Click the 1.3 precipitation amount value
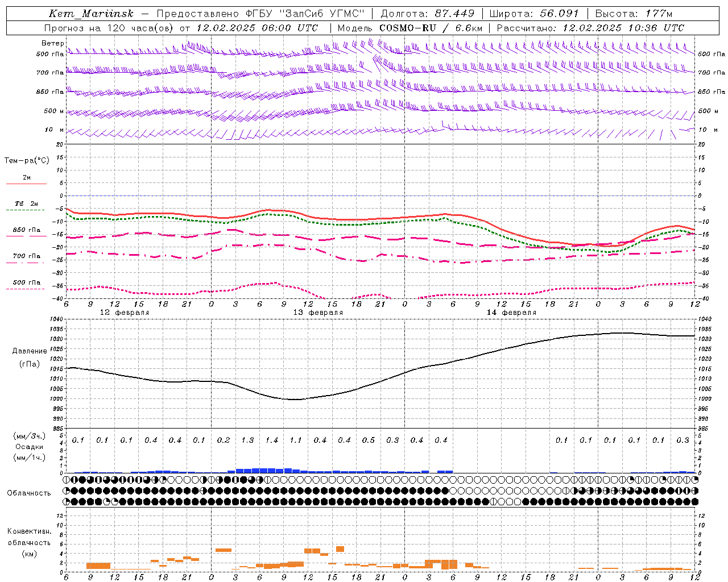Viewport: 728px width, 582px height. (x=247, y=440)
